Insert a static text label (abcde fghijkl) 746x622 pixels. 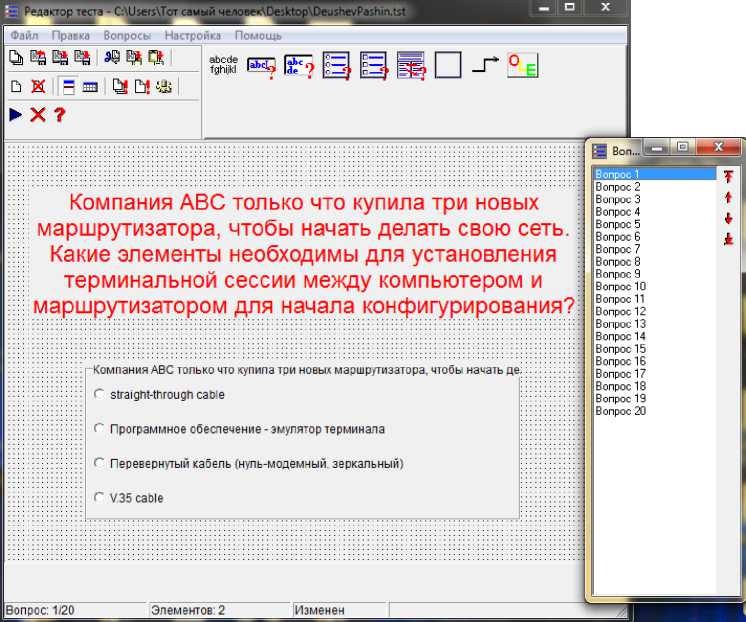[x=223, y=65]
